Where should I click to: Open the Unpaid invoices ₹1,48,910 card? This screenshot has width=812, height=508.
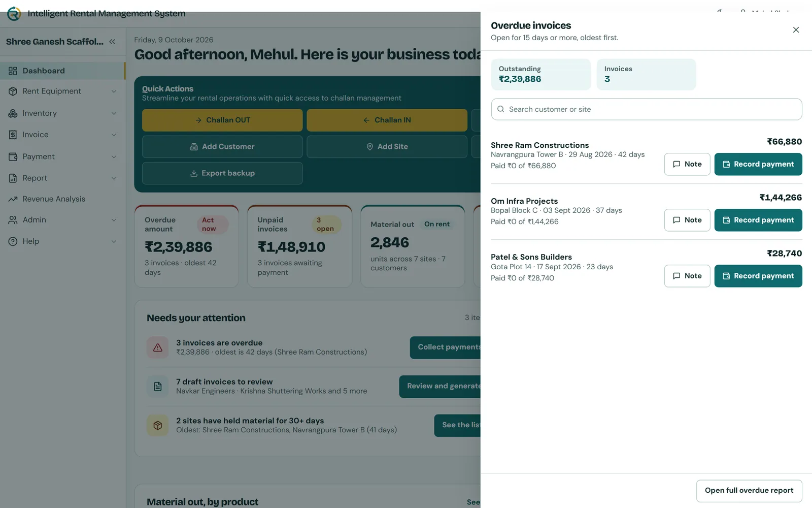299,246
